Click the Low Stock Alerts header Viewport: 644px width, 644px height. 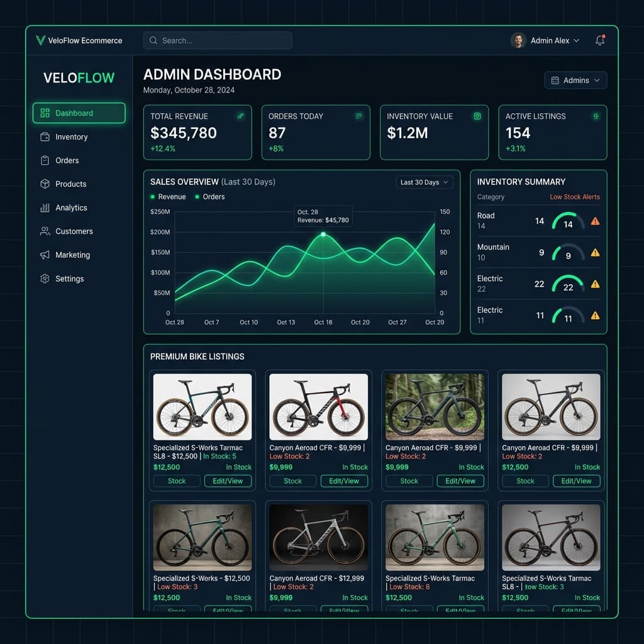(x=575, y=197)
